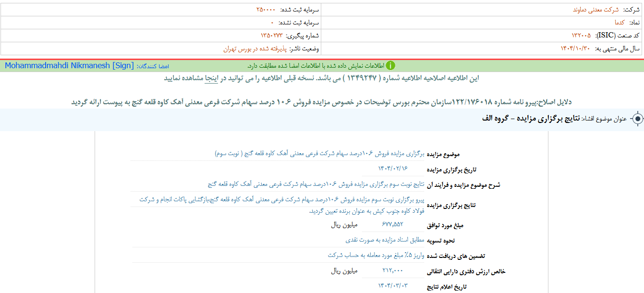Click net book value 212,000

392,271
